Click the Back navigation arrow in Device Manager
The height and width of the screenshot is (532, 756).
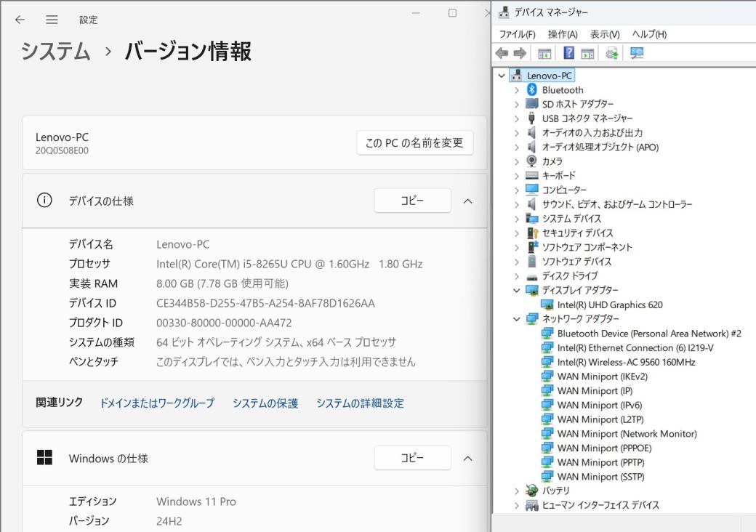pyautogui.click(x=501, y=52)
